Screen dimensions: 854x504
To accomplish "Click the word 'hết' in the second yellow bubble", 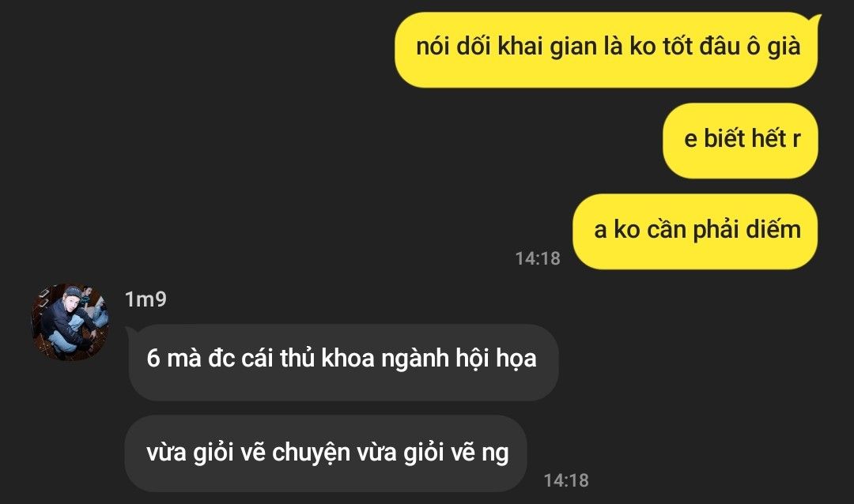I will tap(769, 138).
